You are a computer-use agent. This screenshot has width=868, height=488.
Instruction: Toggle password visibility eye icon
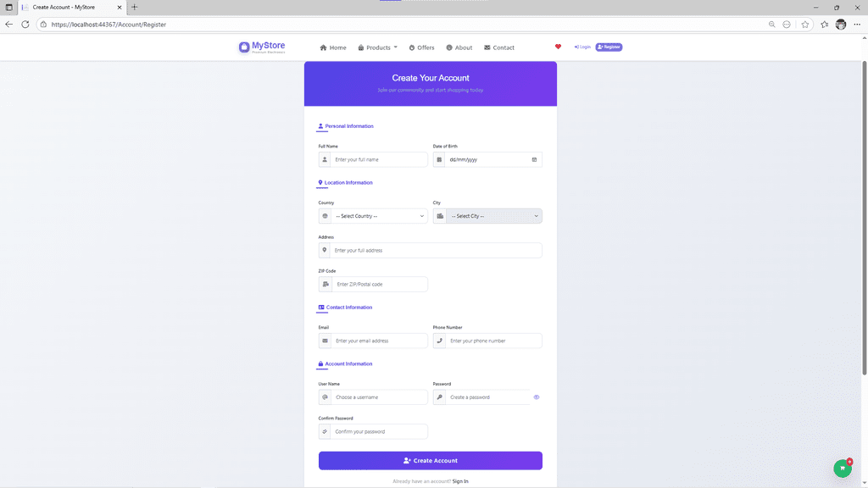pyautogui.click(x=537, y=396)
